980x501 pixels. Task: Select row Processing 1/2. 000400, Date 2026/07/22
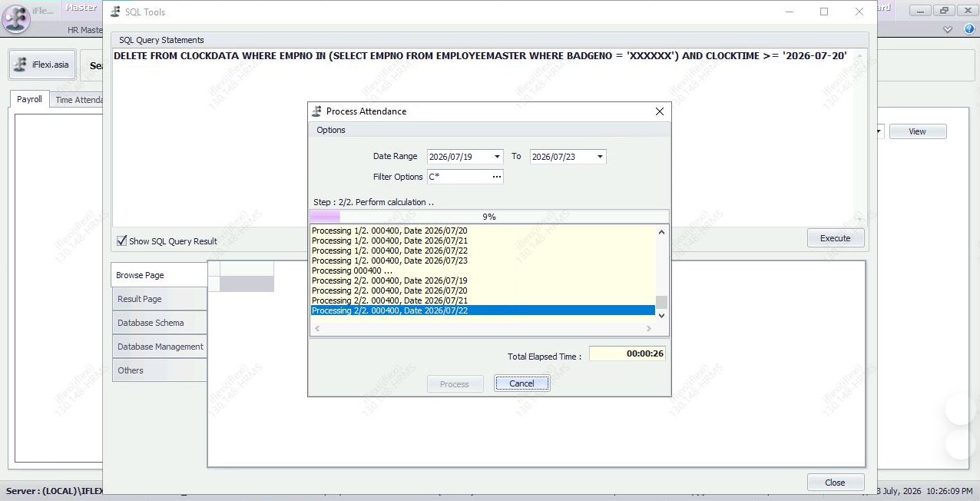coord(482,250)
